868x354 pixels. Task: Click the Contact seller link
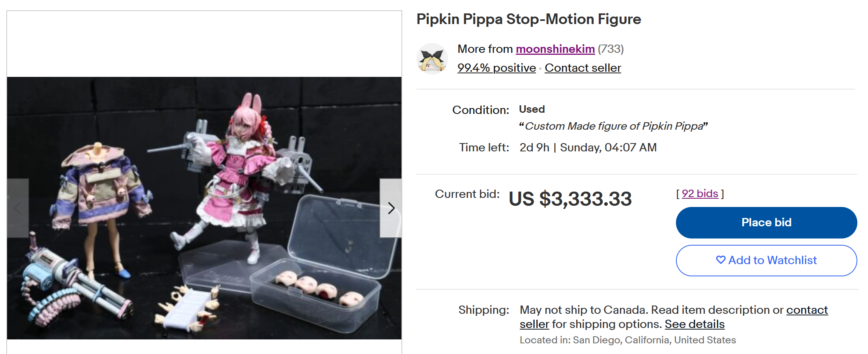point(583,68)
